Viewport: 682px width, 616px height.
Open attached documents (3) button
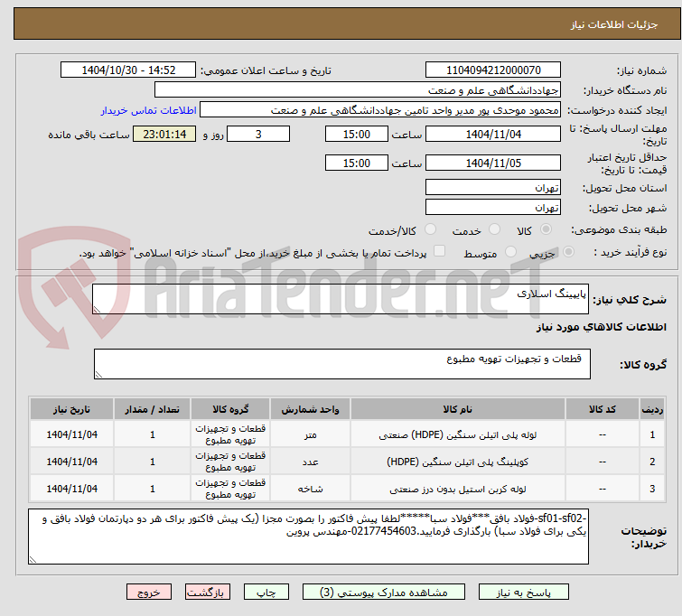[x=384, y=593]
